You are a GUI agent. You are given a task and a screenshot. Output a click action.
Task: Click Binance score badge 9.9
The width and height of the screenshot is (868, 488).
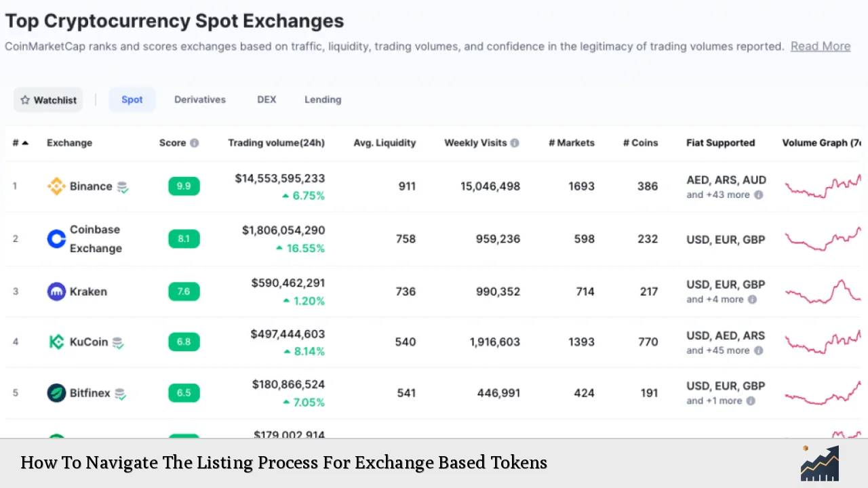184,186
